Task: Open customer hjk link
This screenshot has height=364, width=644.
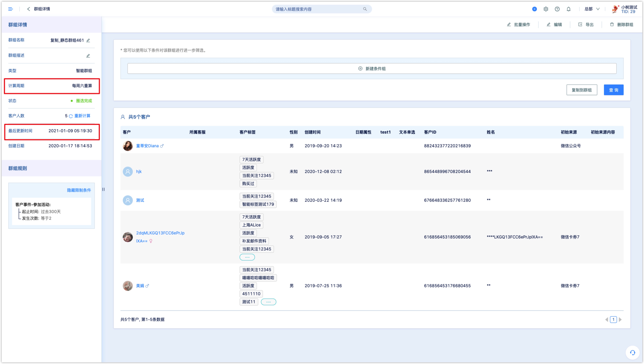Action: click(139, 172)
